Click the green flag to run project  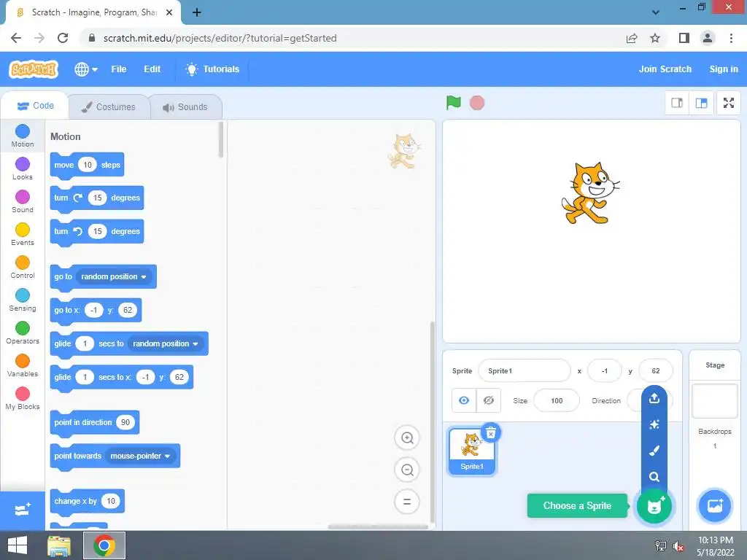coord(454,102)
